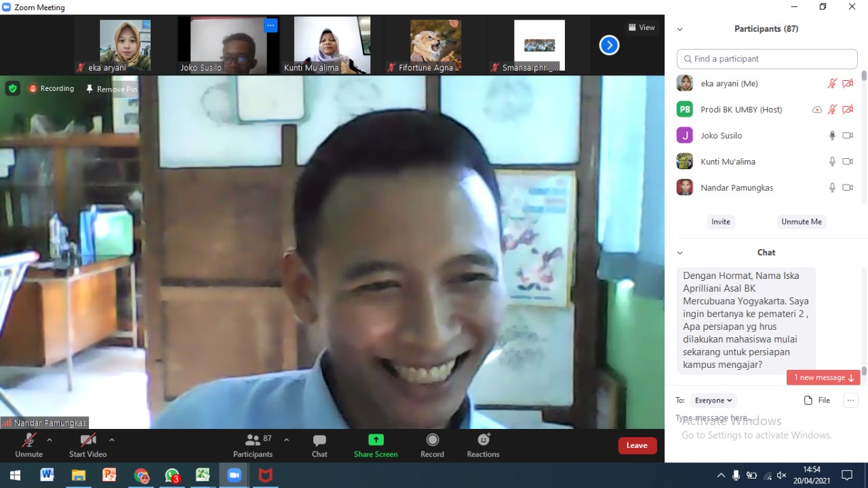This screenshot has height=488, width=868.
Task: Open McAfee from the taskbar
Action: pos(265,475)
